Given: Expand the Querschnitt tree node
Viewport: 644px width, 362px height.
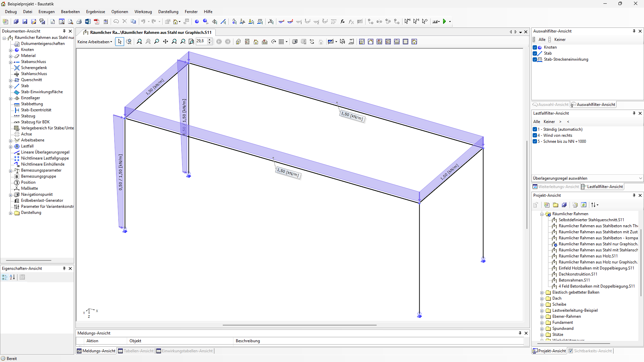Looking at the screenshot, I should tap(10, 80).
